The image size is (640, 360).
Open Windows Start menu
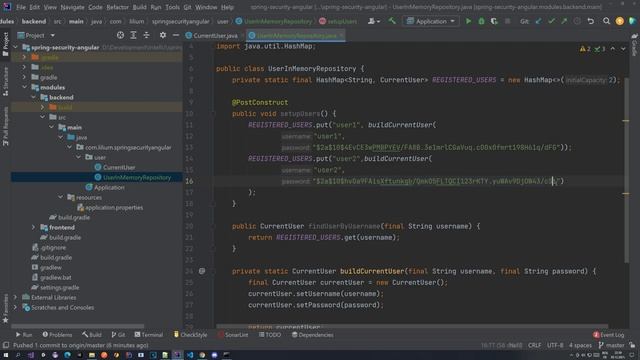click(x=6, y=355)
